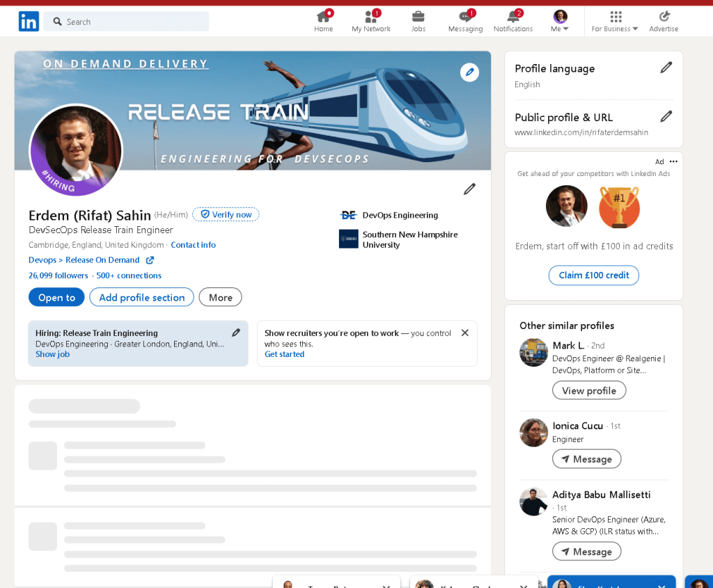Open Messaging from the navigation bar
Viewport: 713px width, 588px height.
[465, 22]
